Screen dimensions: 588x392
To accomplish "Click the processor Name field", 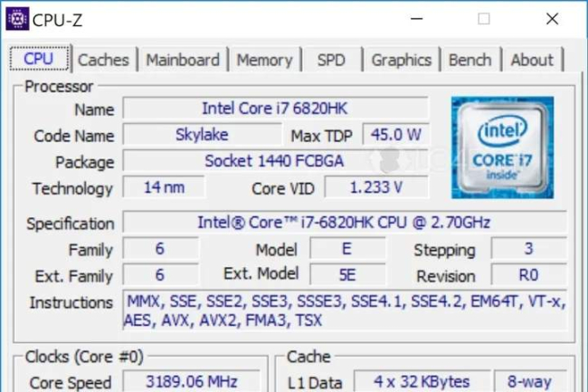I will (x=275, y=109).
